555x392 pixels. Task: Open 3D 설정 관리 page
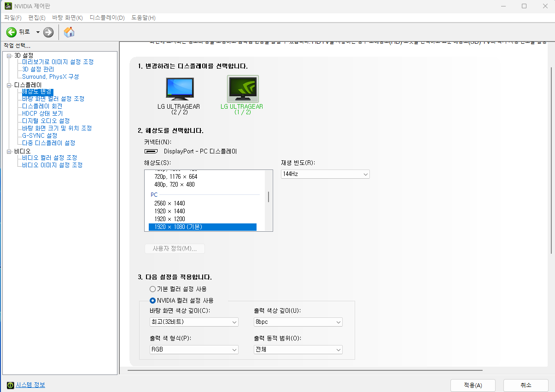pos(38,69)
